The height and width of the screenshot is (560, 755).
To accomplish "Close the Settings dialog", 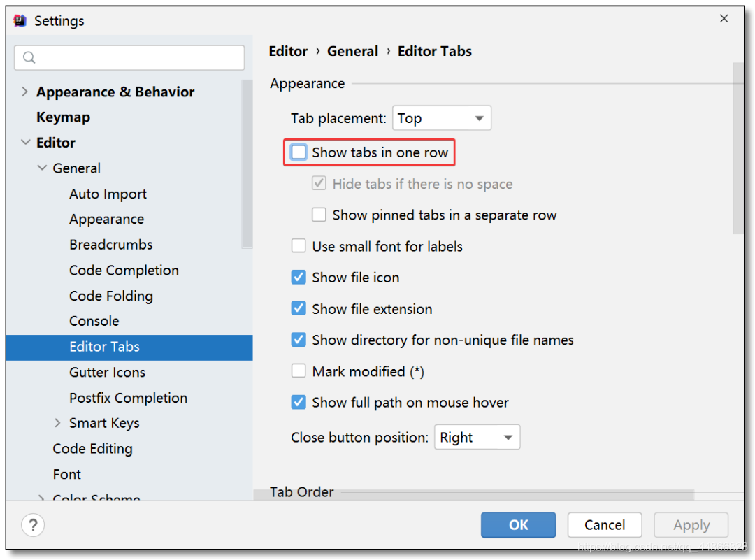I will 724,19.
